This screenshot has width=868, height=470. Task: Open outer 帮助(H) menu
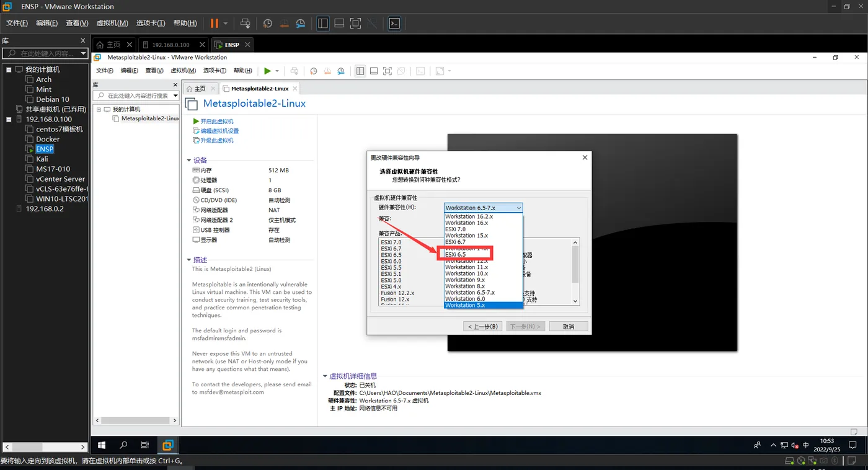coord(185,24)
